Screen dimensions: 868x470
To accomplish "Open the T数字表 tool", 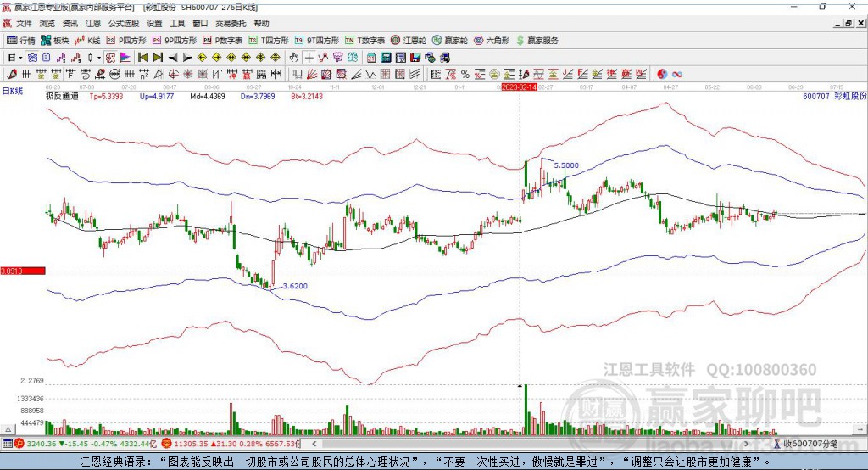I will point(364,41).
